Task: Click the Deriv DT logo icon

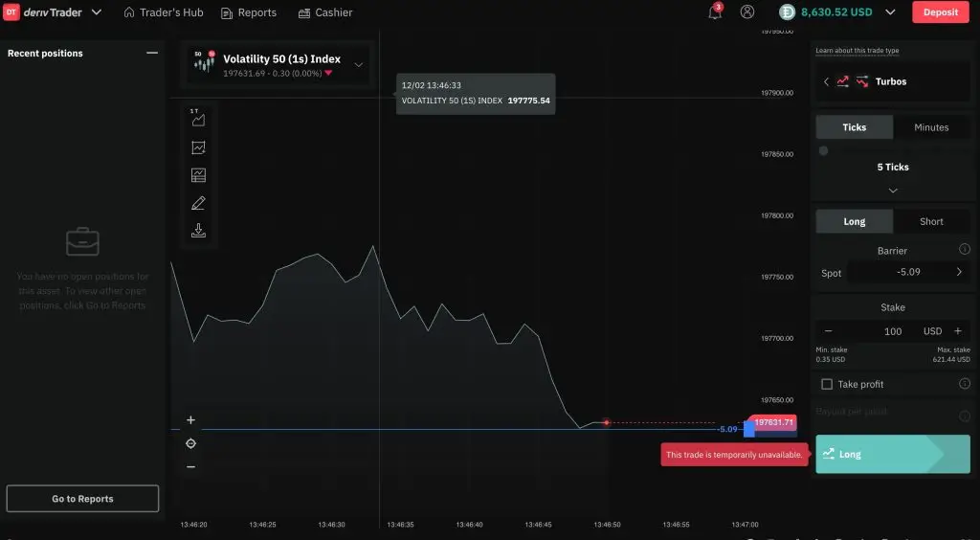Action: [11, 11]
